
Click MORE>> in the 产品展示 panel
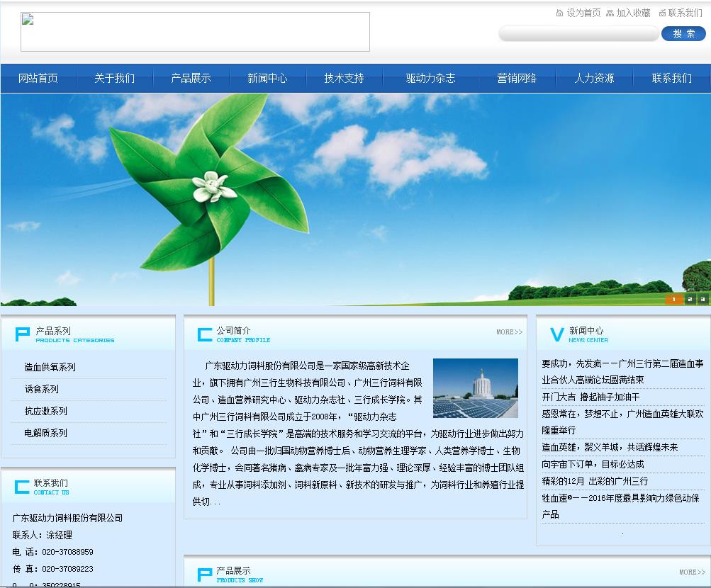click(x=693, y=572)
